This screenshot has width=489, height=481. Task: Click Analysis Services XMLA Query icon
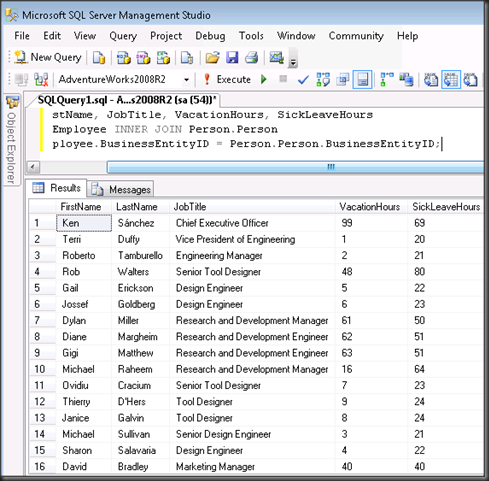pos(163,58)
